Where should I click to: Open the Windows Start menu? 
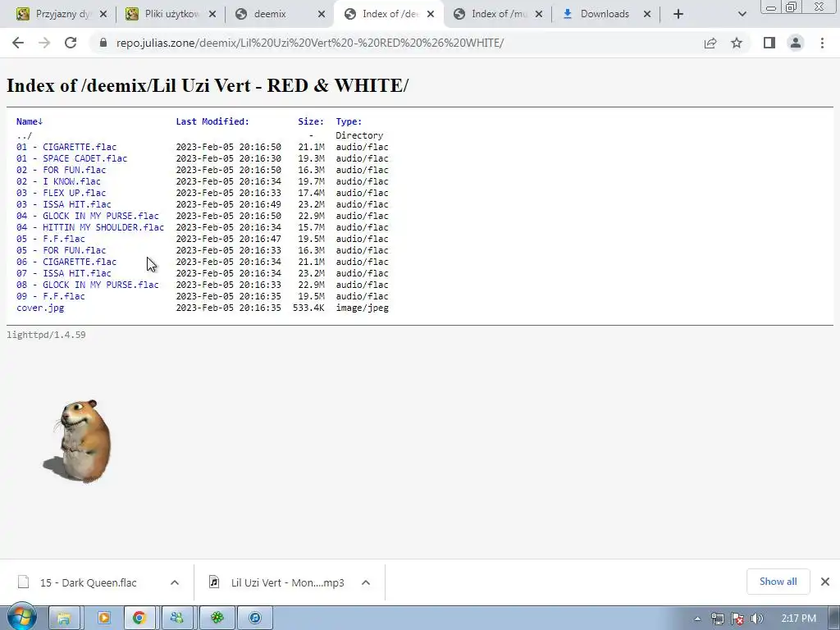coord(21,618)
